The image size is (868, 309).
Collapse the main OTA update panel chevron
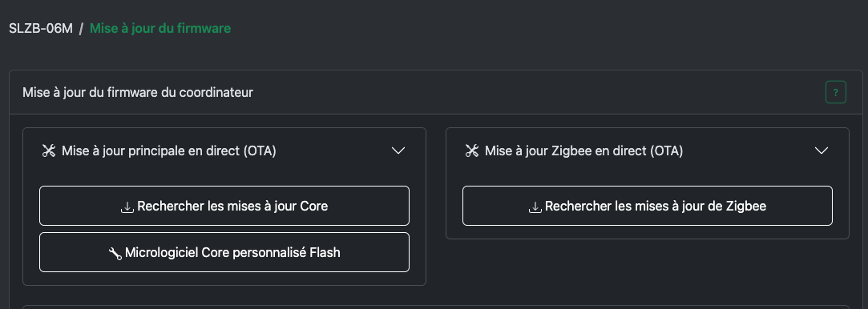398,151
